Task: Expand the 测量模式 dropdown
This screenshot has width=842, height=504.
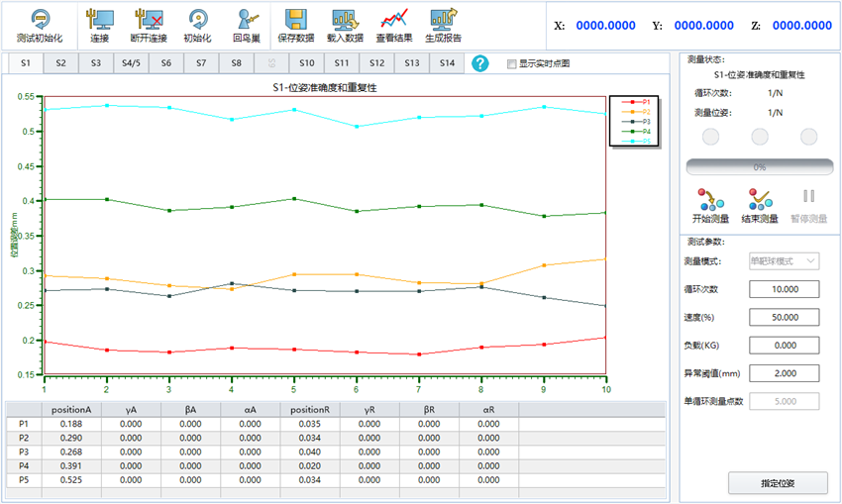Action: point(784,261)
